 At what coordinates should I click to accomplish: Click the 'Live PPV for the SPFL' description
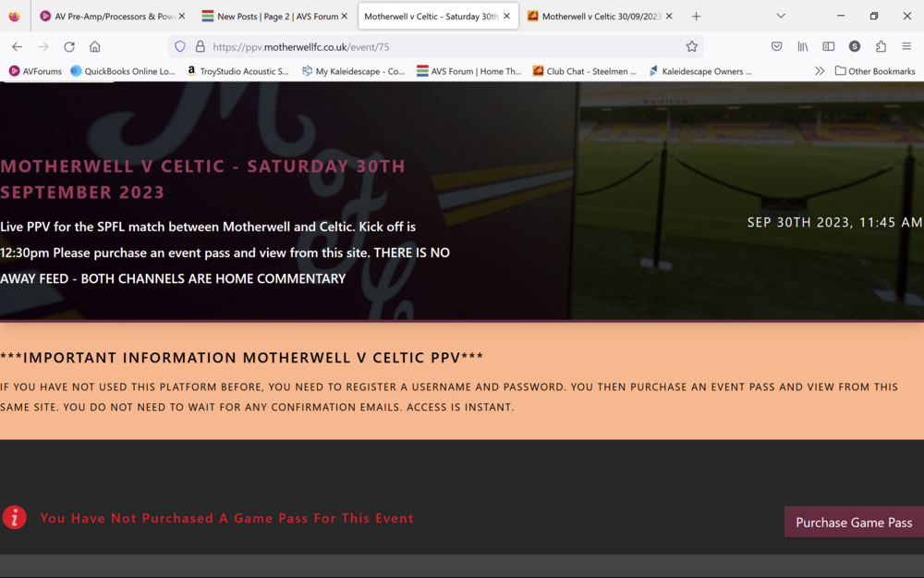click(225, 252)
